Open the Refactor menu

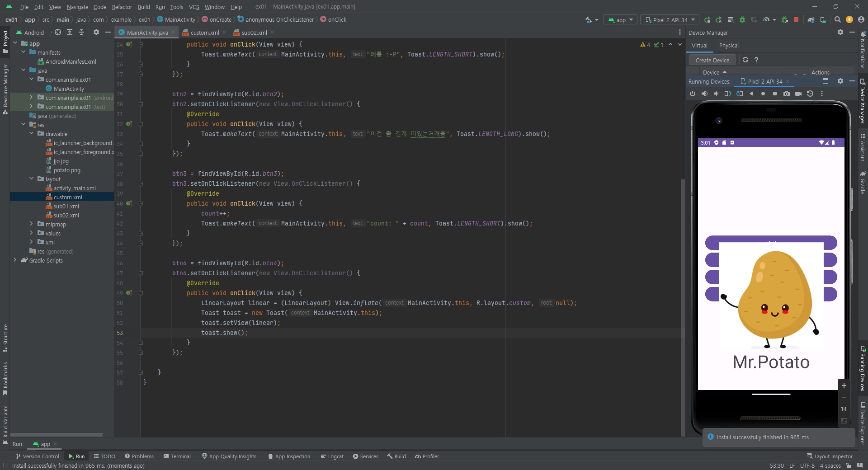click(122, 7)
